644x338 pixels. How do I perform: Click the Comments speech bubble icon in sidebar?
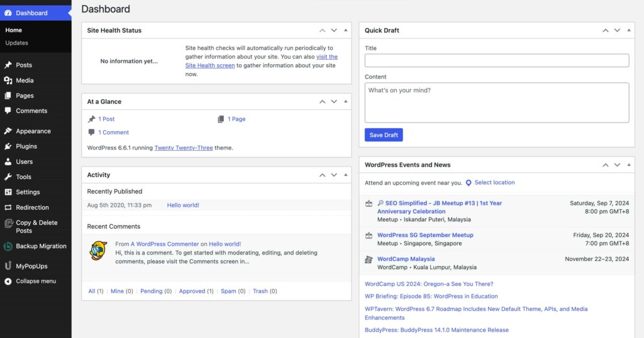(x=8, y=111)
